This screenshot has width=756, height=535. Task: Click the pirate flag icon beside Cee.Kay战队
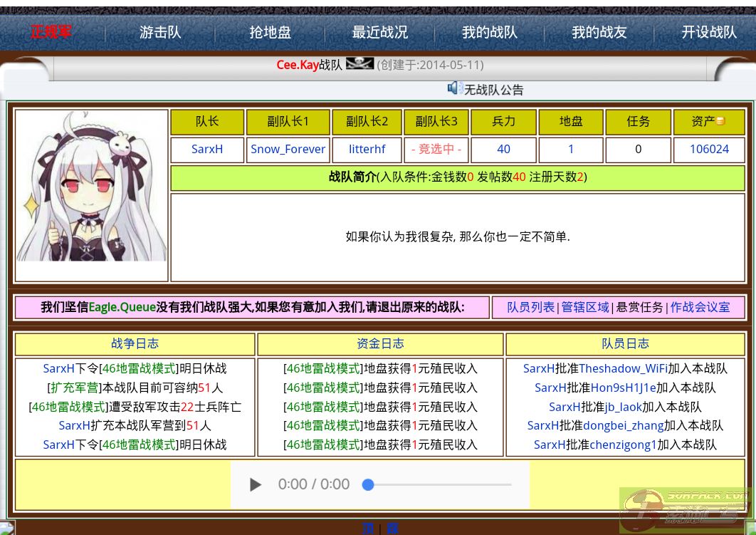(x=359, y=63)
